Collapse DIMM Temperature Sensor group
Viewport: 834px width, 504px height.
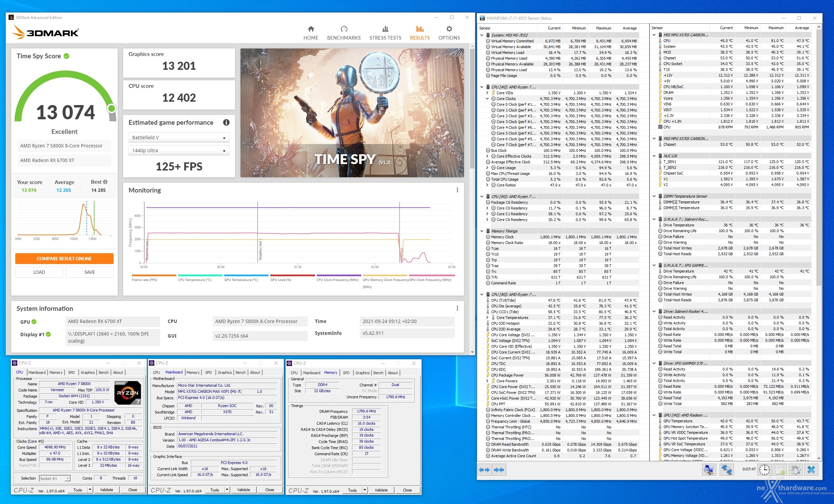tap(654, 196)
